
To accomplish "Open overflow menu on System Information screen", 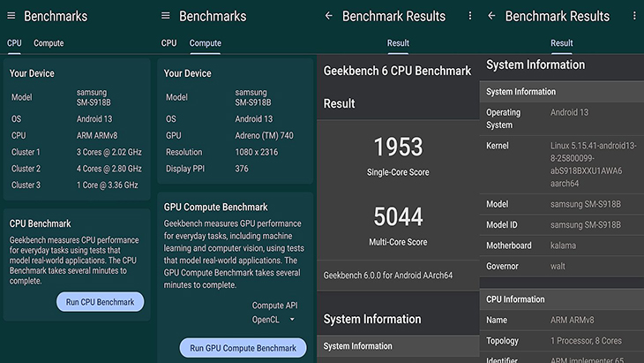I will click(x=634, y=16).
